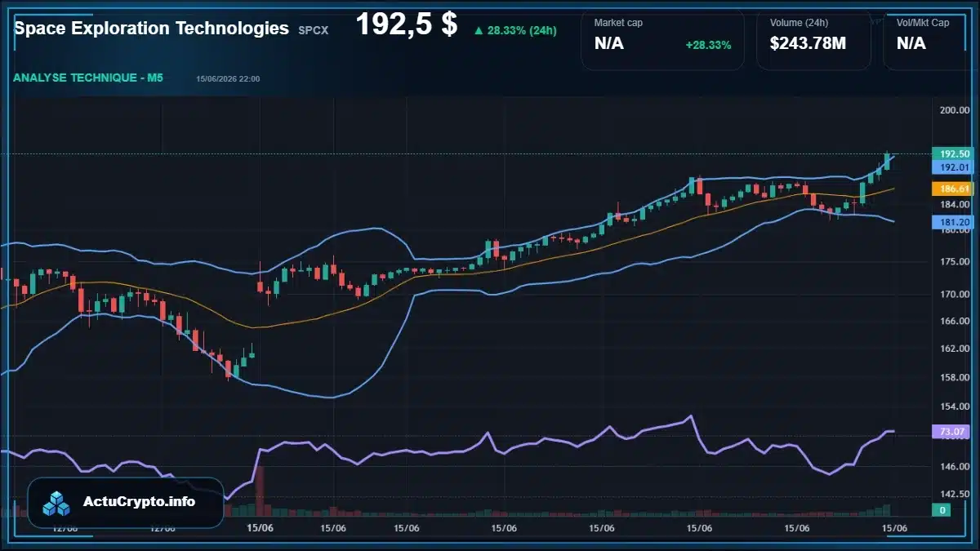Click the 184.00 price axis label

(x=954, y=204)
